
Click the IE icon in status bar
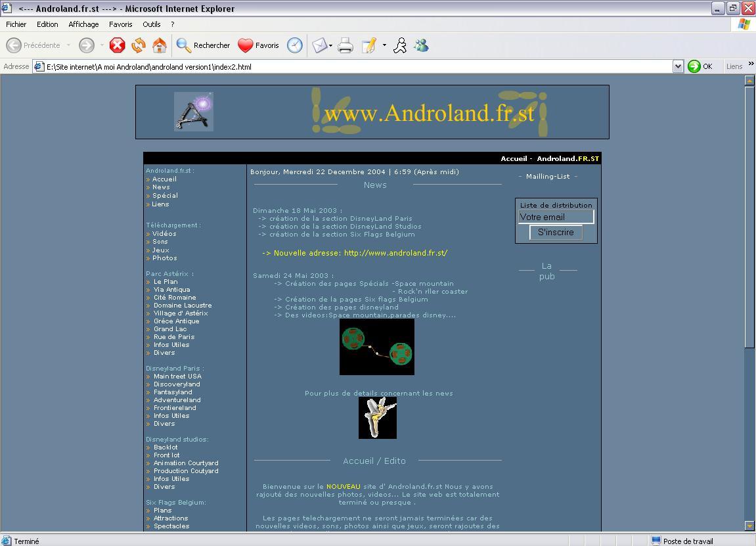click(x=7, y=541)
